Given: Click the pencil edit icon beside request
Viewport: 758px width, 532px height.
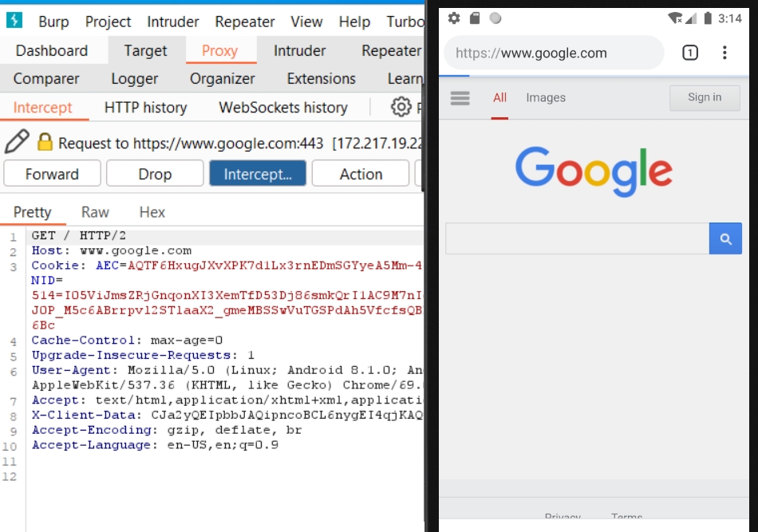Looking at the screenshot, I should [17, 142].
